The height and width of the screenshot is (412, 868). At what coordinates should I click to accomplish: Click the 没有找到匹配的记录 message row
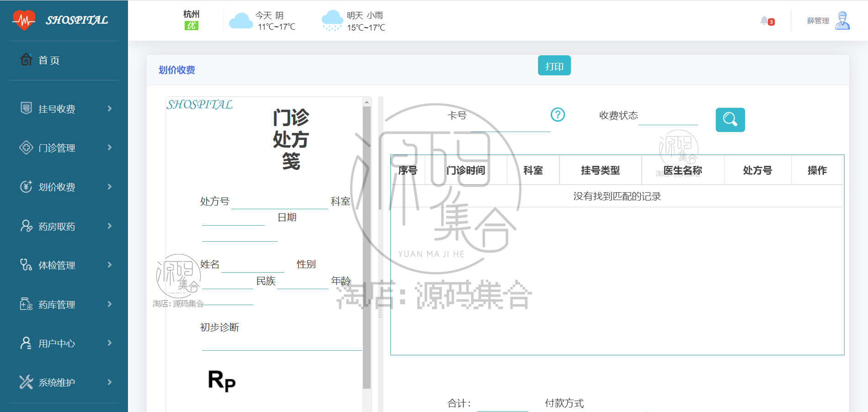[617, 196]
